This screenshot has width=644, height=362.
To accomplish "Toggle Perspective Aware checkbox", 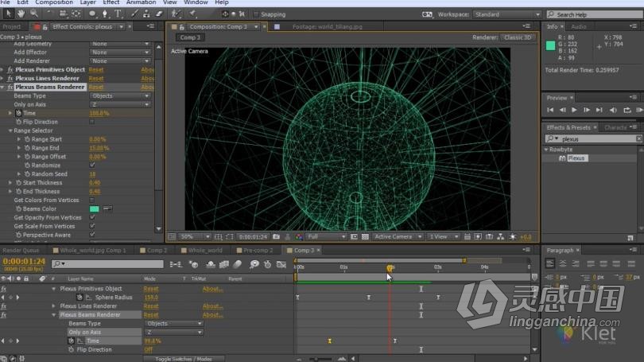I will pyautogui.click(x=92, y=235).
